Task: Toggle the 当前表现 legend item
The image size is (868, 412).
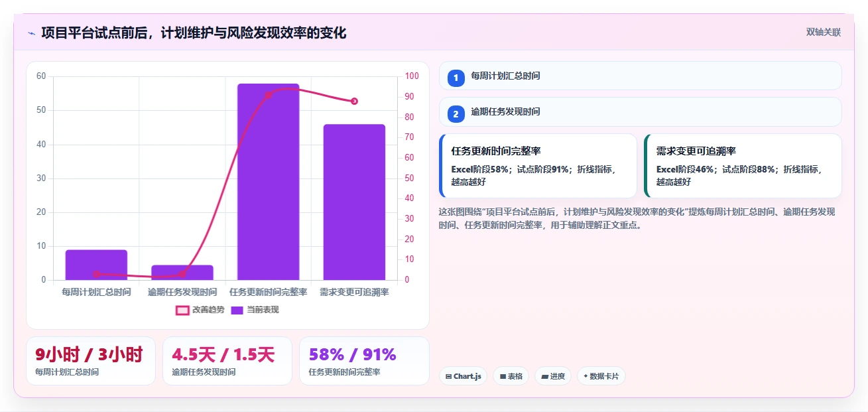Action: coord(255,310)
